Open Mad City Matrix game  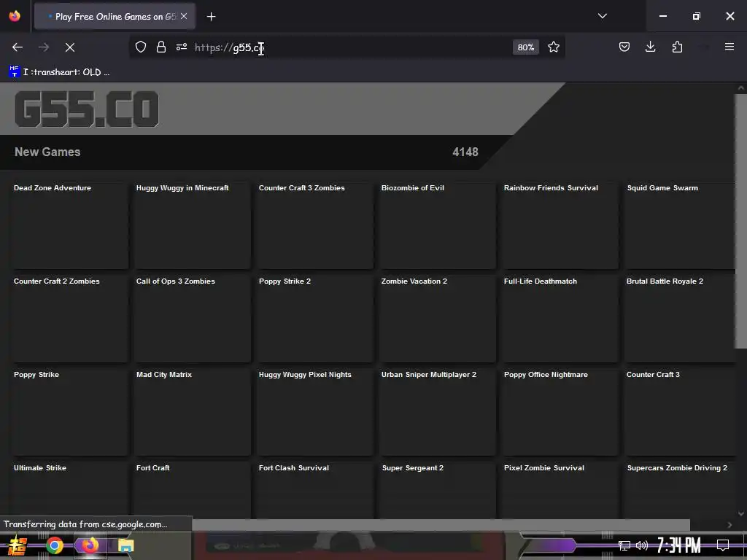click(193, 412)
